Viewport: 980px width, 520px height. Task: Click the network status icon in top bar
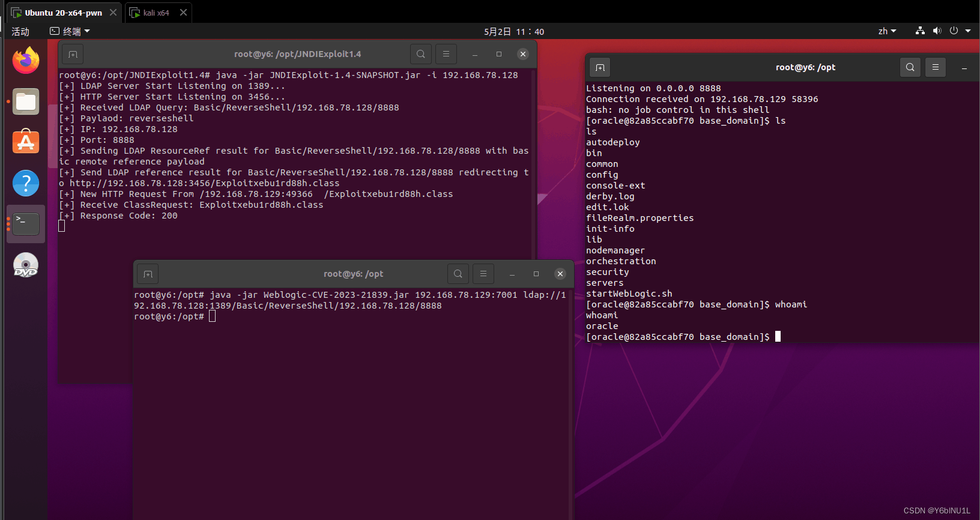tap(920, 31)
